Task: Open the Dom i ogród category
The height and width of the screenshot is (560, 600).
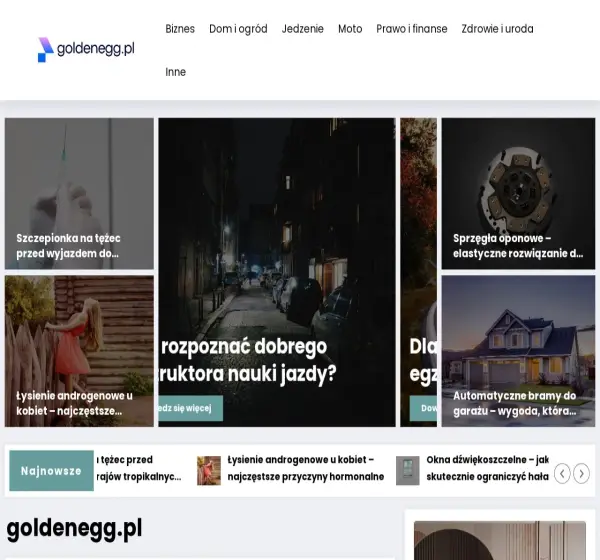Action: 238,29
